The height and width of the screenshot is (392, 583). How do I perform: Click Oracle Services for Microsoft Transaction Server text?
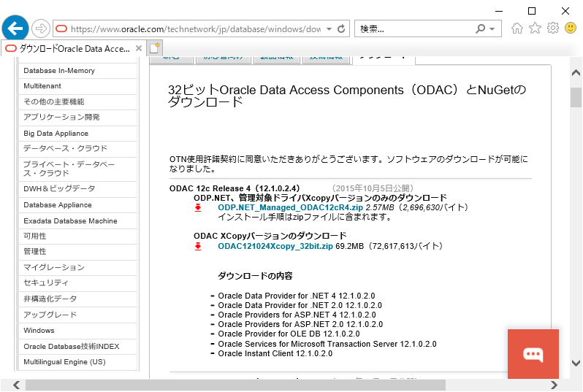tap(327, 344)
